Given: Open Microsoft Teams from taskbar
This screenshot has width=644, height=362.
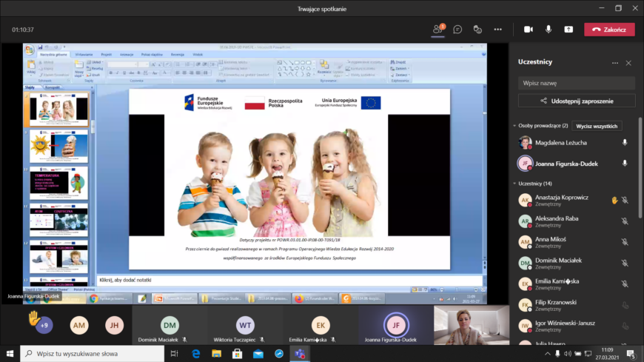Looking at the screenshot, I should click(x=300, y=353).
